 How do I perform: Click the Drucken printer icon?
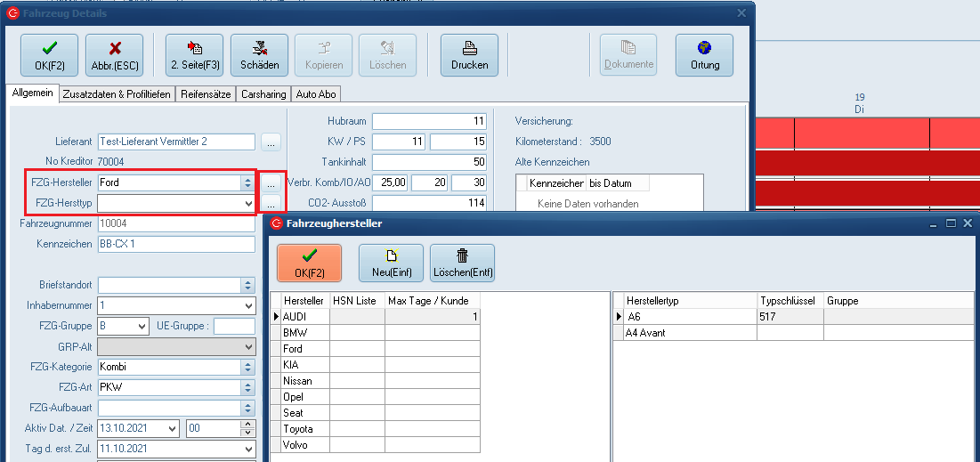(469, 55)
